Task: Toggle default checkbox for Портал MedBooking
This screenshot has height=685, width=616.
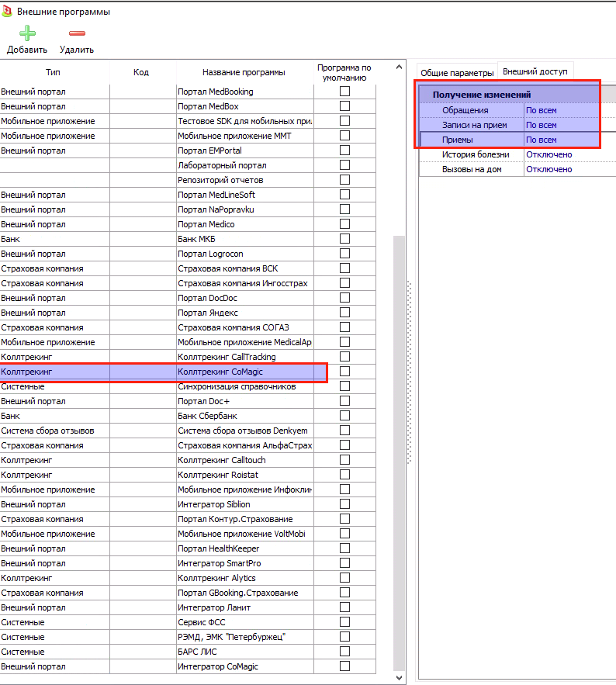Action: (344, 92)
